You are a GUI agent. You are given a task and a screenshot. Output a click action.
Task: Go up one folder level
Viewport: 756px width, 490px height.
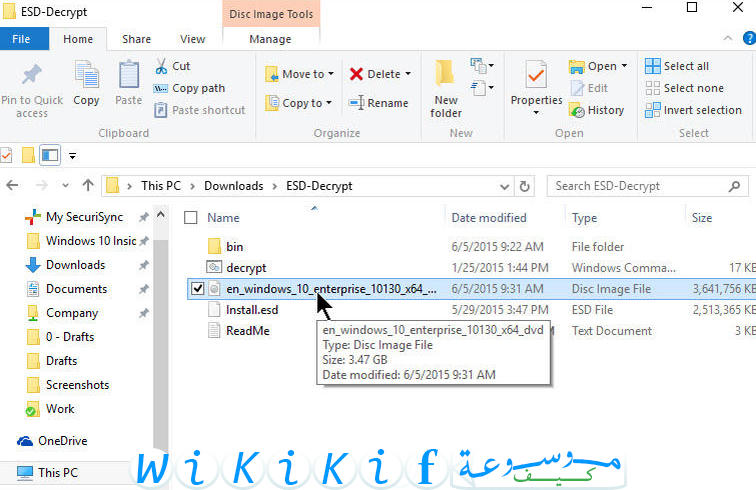(88, 185)
